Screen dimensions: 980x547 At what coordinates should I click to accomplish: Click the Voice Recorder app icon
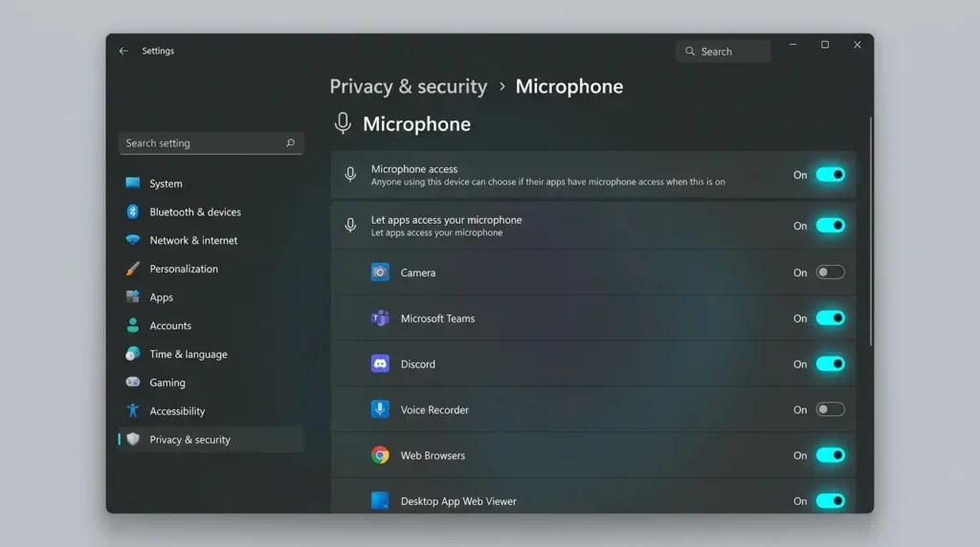(380, 409)
